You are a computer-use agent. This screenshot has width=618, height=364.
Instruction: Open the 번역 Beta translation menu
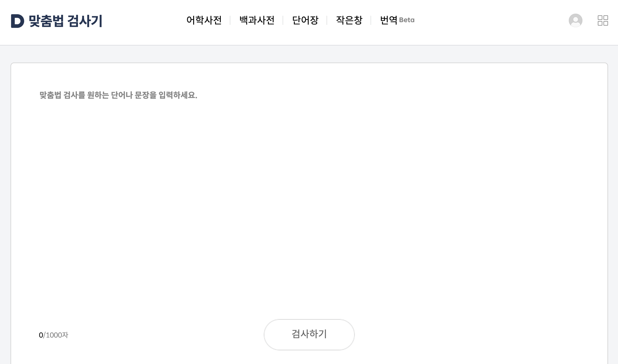click(x=388, y=20)
